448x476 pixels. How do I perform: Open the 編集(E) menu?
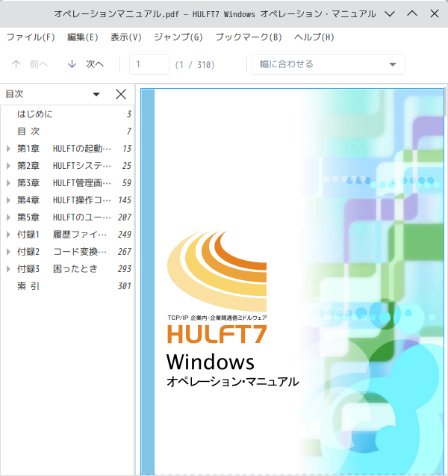(x=82, y=37)
